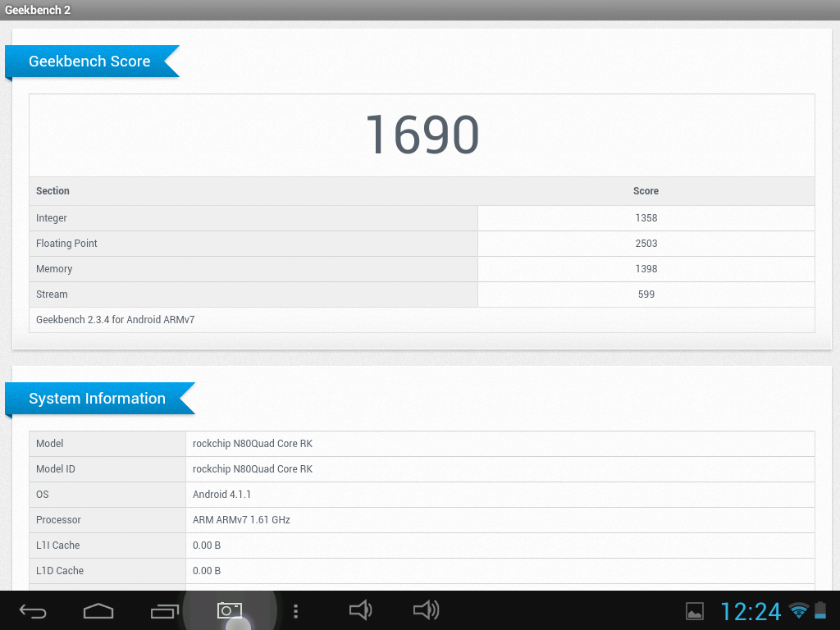Tap the Geekbench 2 title bar
The width and height of the screenshot is (840, 630).
tap(420, 10)
